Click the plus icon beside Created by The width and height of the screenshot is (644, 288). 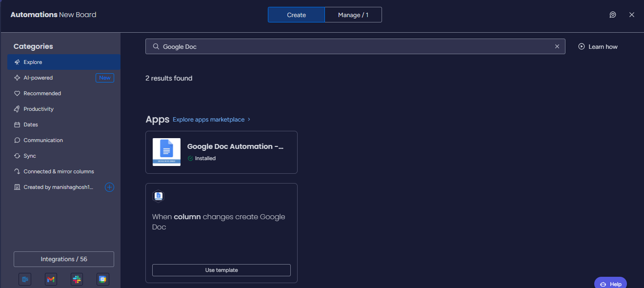(x=110, y=187)
